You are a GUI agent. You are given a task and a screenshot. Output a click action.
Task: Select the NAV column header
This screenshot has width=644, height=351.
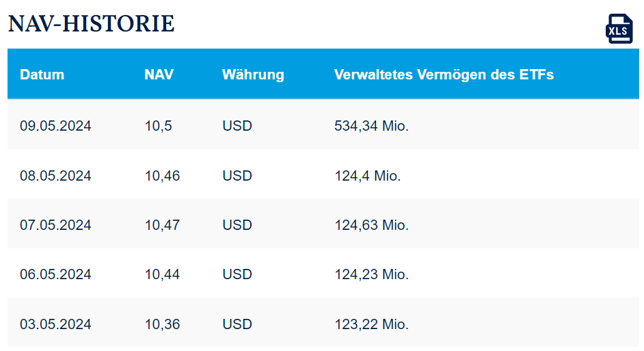point(159,75)
